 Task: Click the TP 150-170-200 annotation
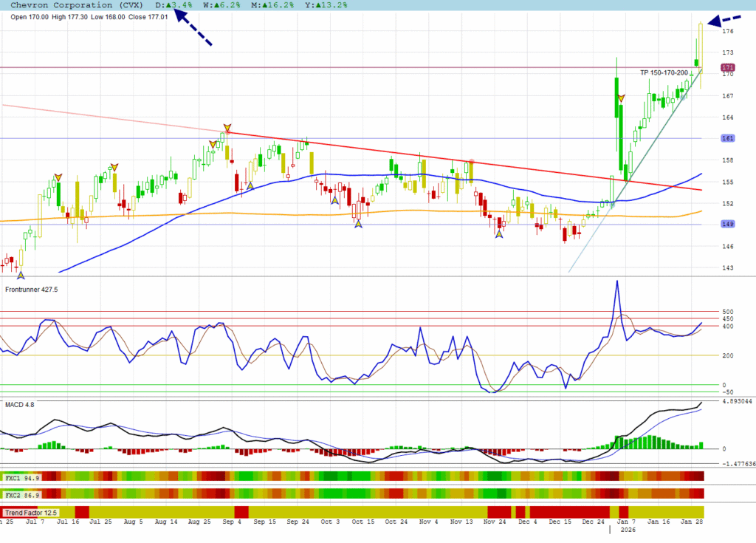pos(664,73)
